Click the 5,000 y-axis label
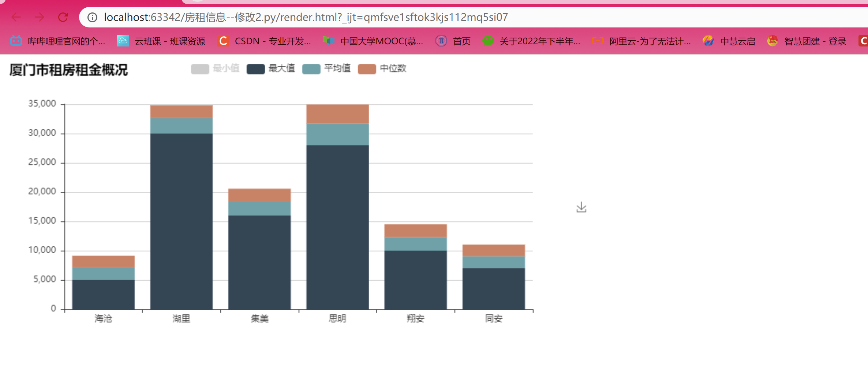868x374 pixels. (45, 279)
